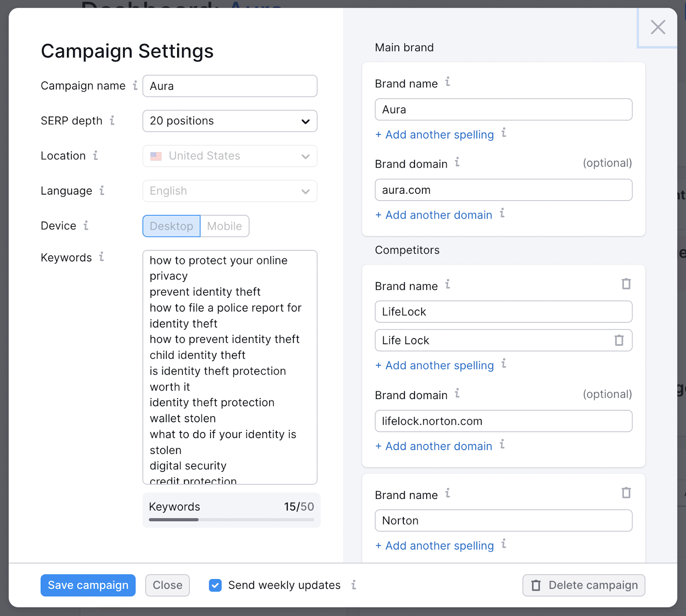This screenshot has width=686, height=616.
Task: Show info tooltip for SERP depth
Action: 112,120
